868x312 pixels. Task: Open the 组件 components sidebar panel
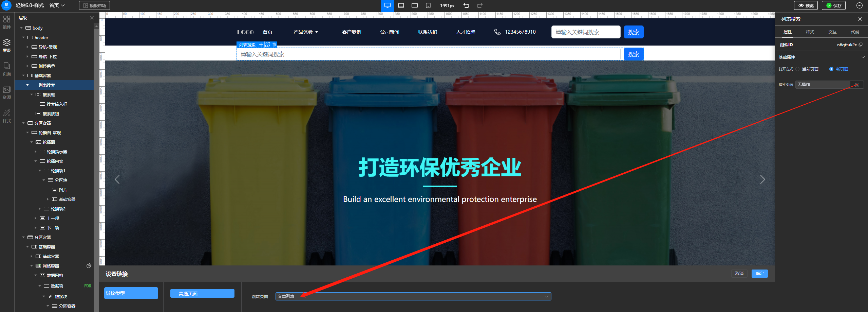coord(7,22)
